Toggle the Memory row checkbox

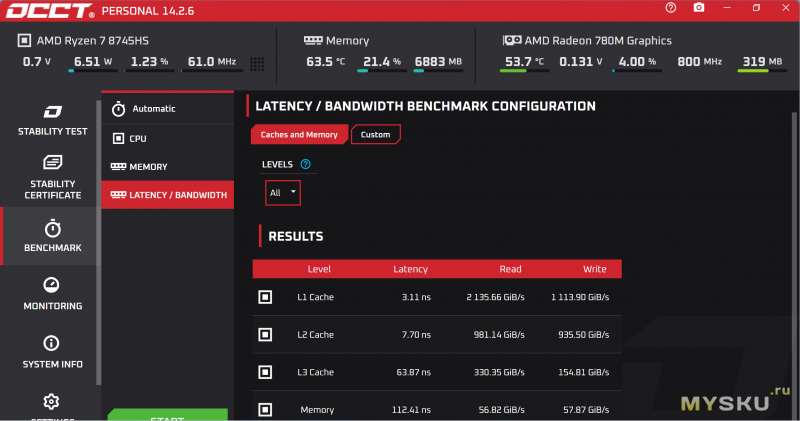point(265,409)
